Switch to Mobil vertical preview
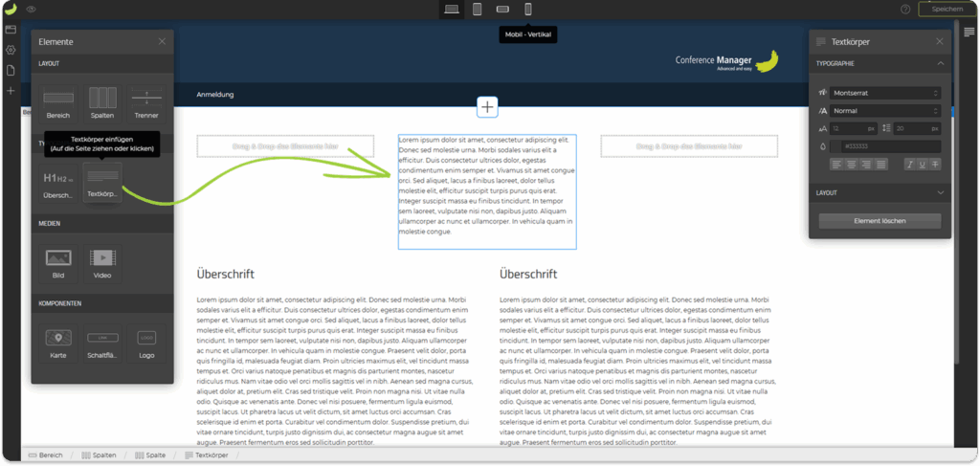This screenshot has width=980, height=466. [528, 10]
